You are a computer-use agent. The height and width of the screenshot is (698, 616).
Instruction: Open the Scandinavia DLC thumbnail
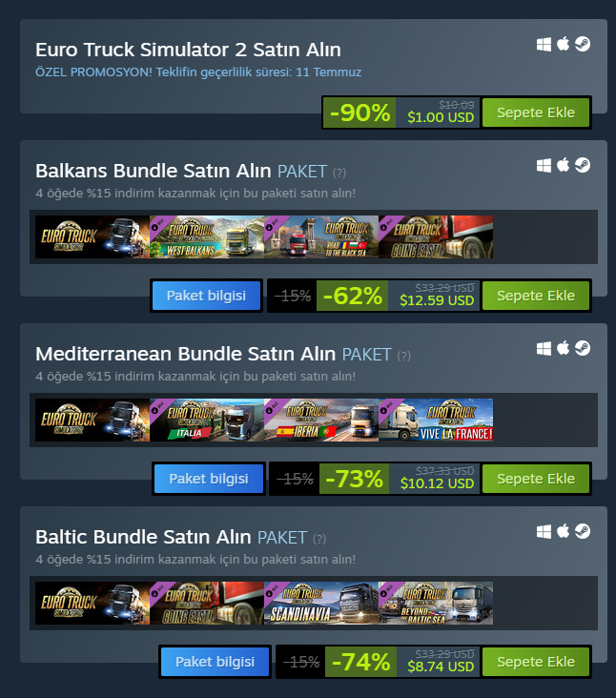(321, 604)
